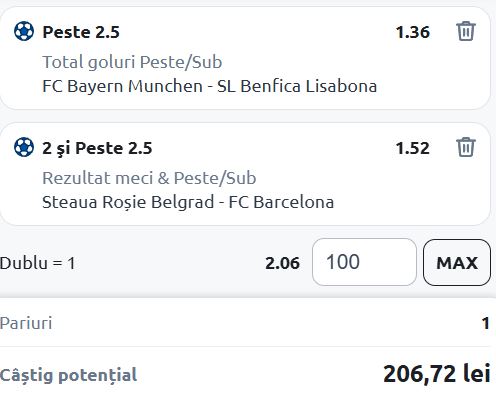The image size is (496, 394).
Task: Click football icon beside 2 și Peste 2.5
Action: point(24,147)
